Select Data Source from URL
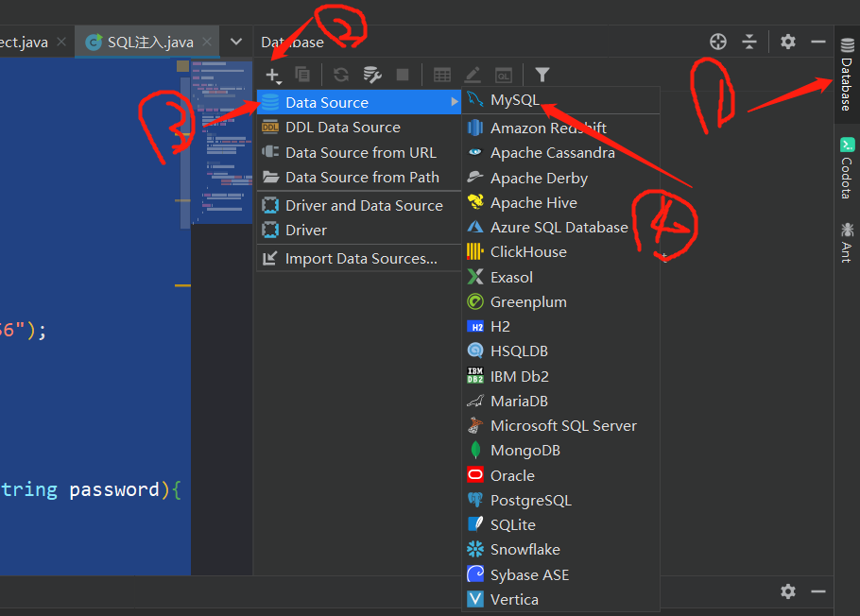This screenshot has height=616, width=860. coord(359,152)
